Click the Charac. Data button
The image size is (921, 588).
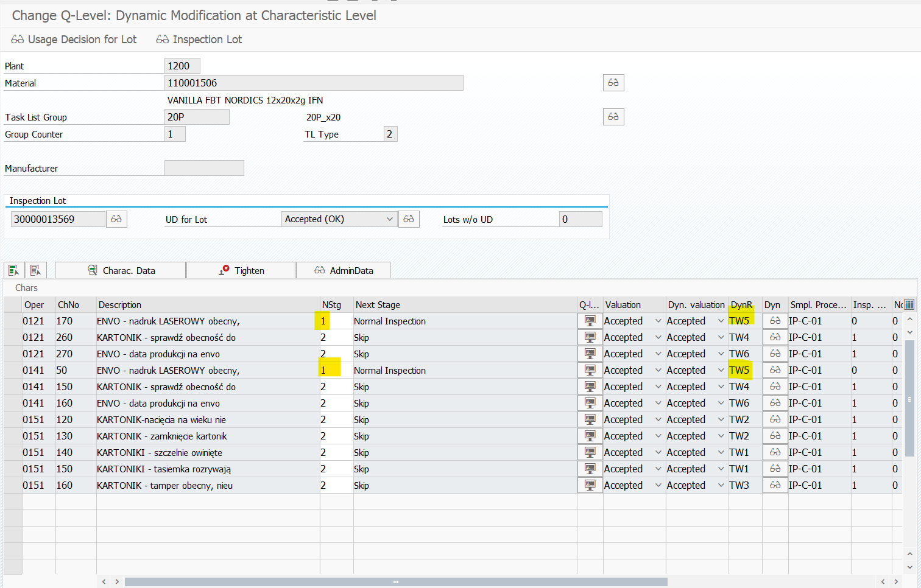pos(121,270)
